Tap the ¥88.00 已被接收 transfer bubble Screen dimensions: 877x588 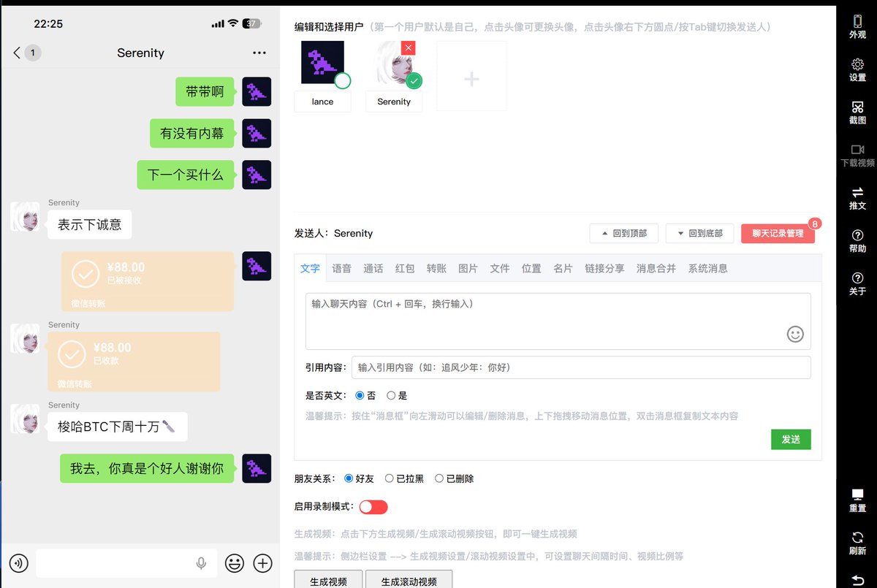(x=148, y=281)
